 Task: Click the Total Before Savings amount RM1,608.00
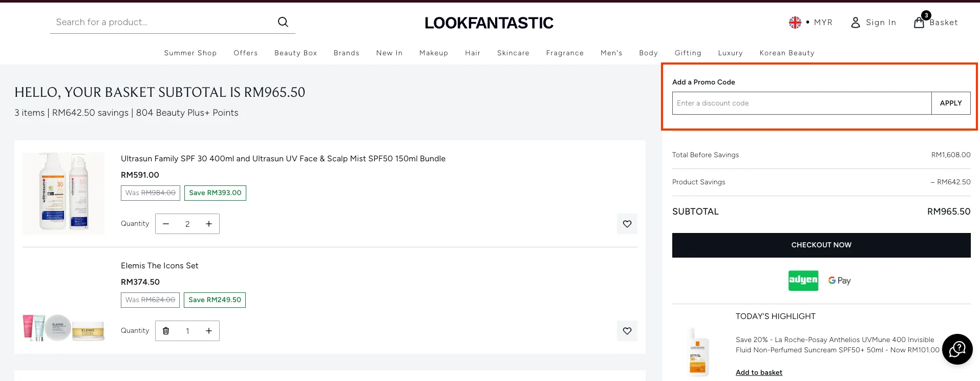point(951,155)
